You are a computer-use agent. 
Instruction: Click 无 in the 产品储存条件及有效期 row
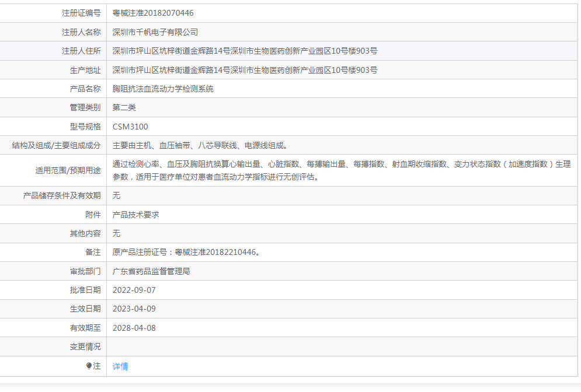(x=116, y=195)
